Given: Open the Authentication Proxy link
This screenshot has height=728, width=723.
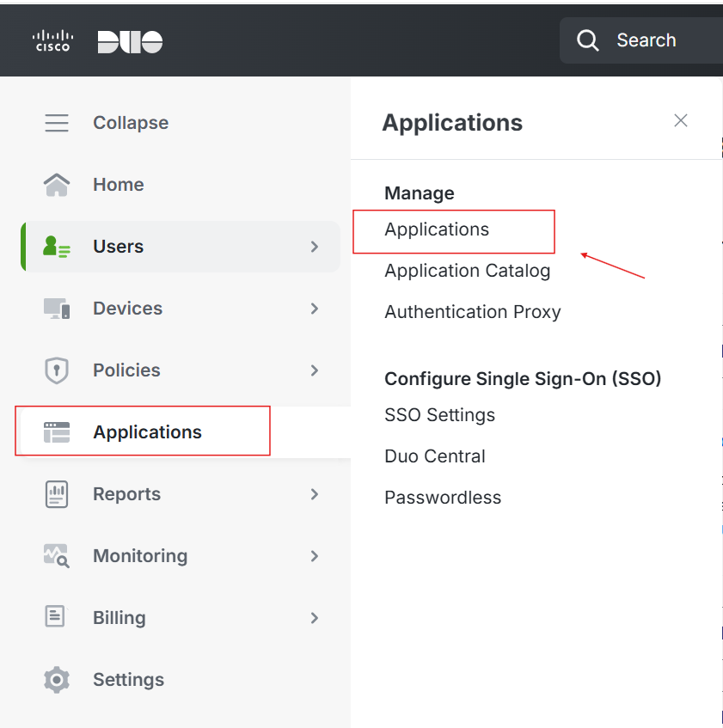Looking at the screenshot, I should point(473,312).
